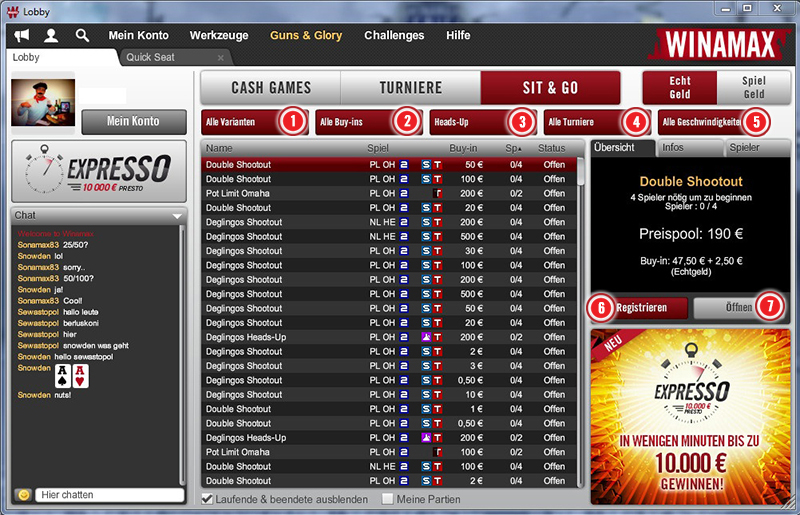Close the Quick Seat tab
Image resolution: width=800 pixels, height=515 pixels.
click(x=220, y=58)
